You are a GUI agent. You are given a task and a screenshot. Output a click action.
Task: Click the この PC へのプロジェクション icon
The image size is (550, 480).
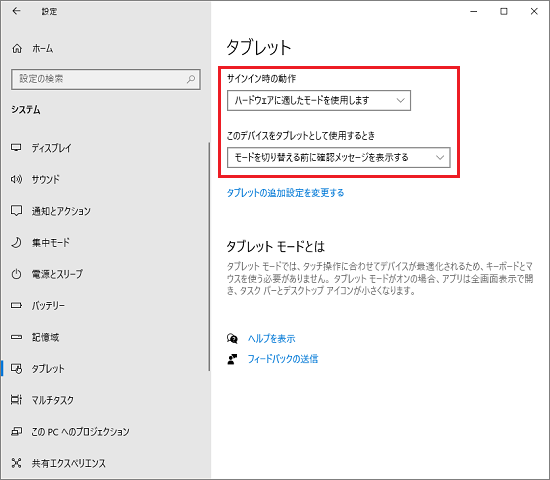(x=16, y=431)
